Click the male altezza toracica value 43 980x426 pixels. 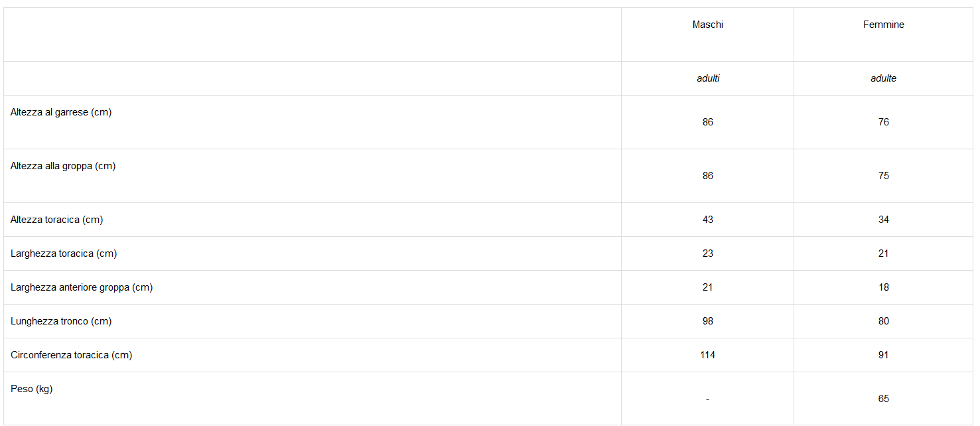[x=707, y=220]
